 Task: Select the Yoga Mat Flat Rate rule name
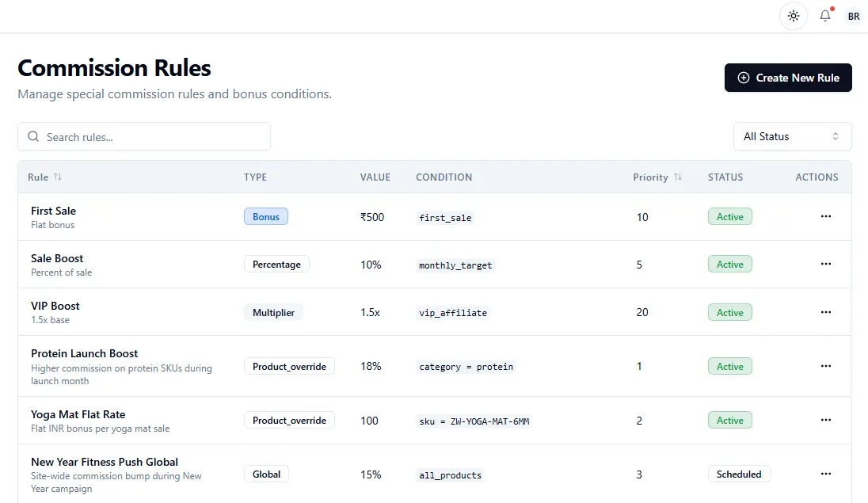click(78, 414)
